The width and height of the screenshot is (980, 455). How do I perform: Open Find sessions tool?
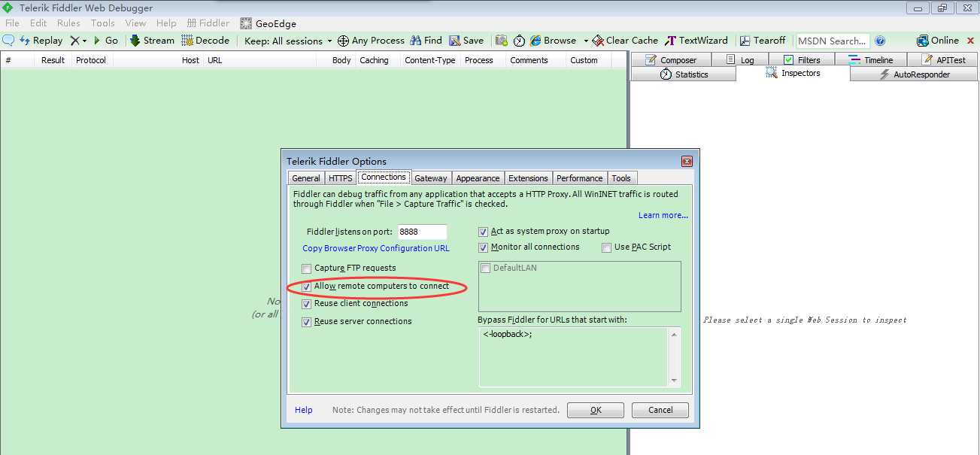[426, 41]
